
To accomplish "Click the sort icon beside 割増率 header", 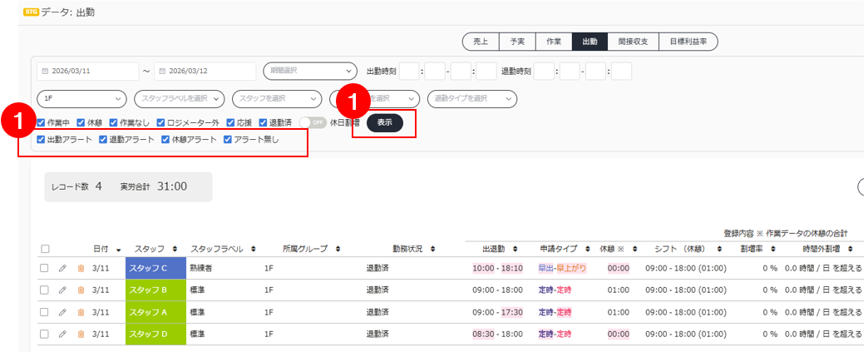I will click(773, 249).
